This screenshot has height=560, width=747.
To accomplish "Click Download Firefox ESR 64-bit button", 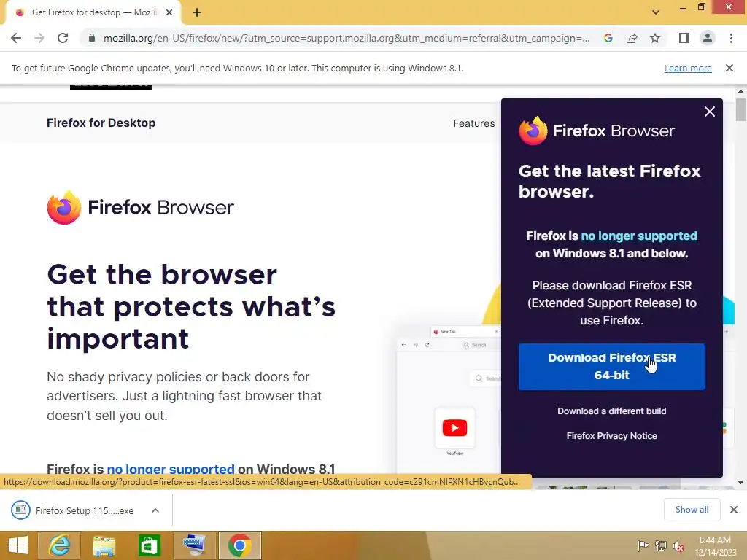I will coord(612,367).
